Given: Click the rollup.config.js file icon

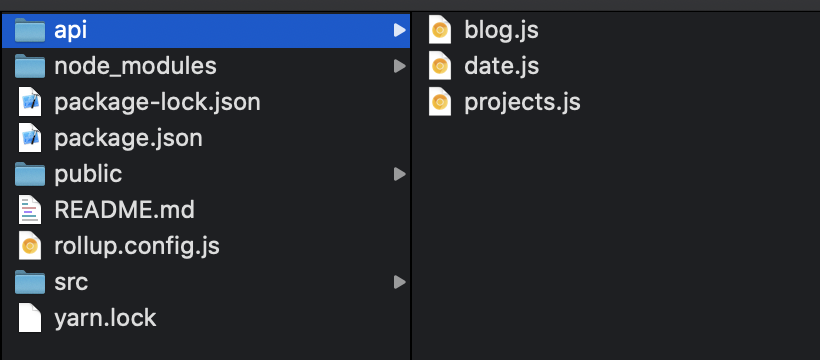Looking at the screenshot, I should 30,245.
